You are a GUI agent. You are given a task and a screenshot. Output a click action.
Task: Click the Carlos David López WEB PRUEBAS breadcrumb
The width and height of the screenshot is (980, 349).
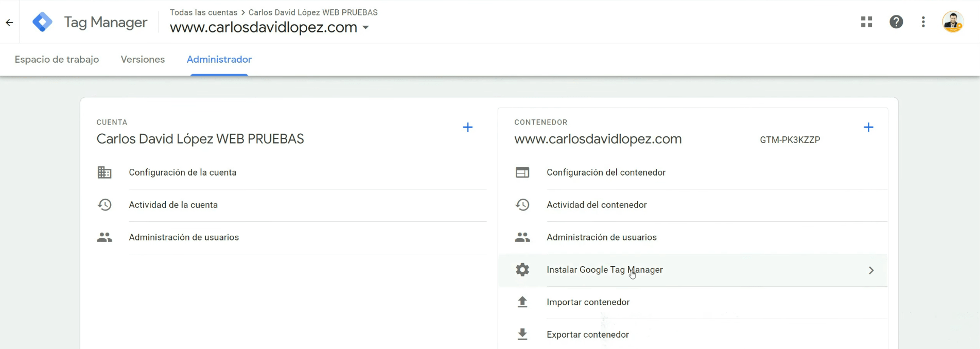313,12
